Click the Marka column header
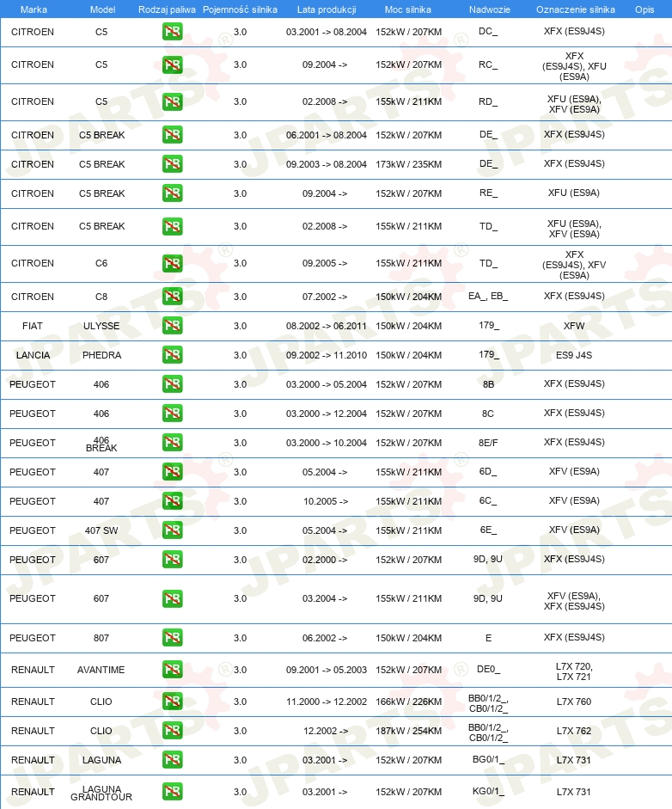672x809 pixels. [34, 9]
